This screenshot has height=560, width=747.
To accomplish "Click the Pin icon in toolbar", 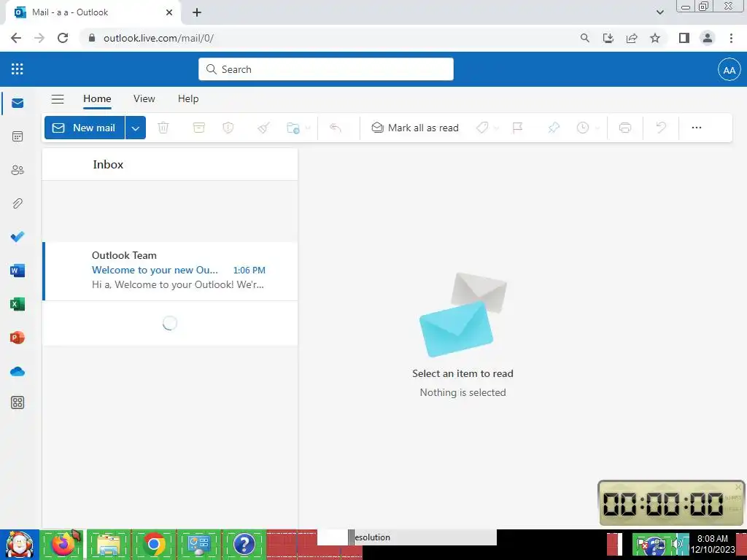I will [x=554, y=128].
